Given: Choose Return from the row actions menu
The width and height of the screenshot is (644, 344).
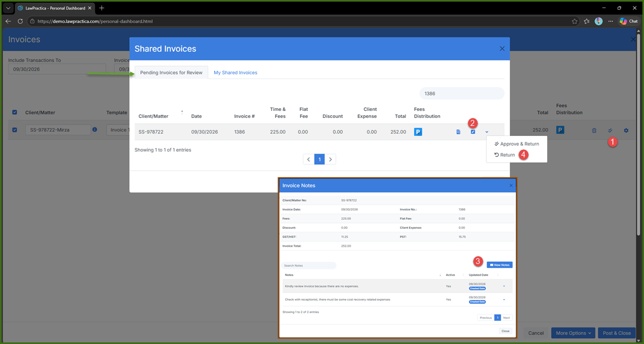Looking at the screenshot, I should click(505, 155).
